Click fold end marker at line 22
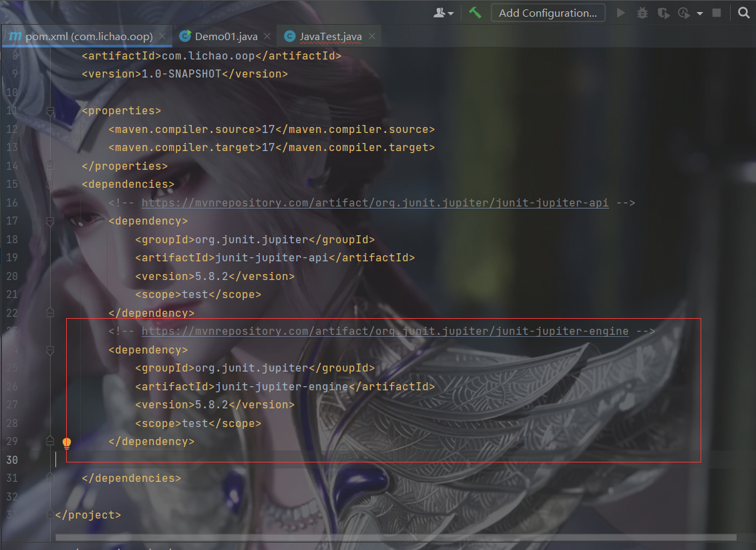Image resolution: width=756 pixels, height=550 pixels. click(x=50, y=313)
